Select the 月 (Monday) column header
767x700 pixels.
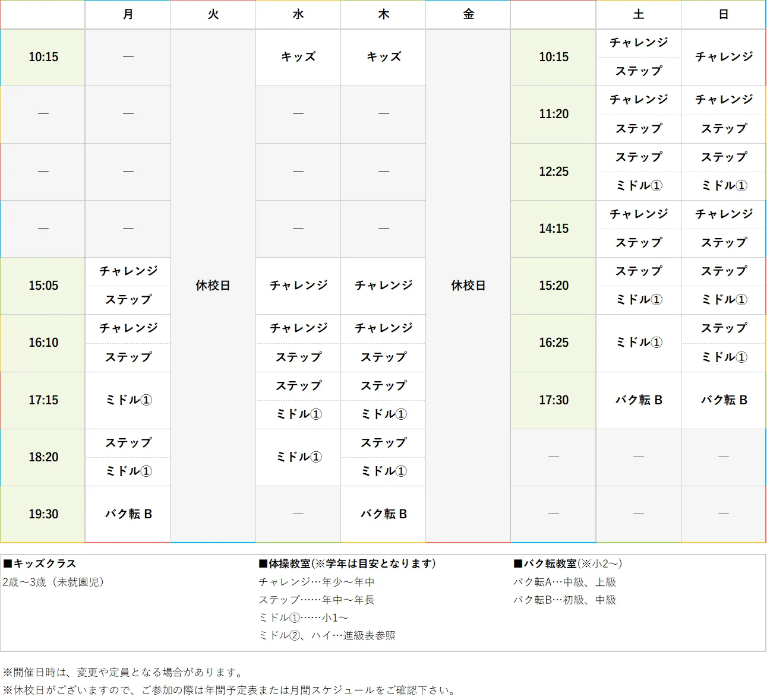click(128, 14)
